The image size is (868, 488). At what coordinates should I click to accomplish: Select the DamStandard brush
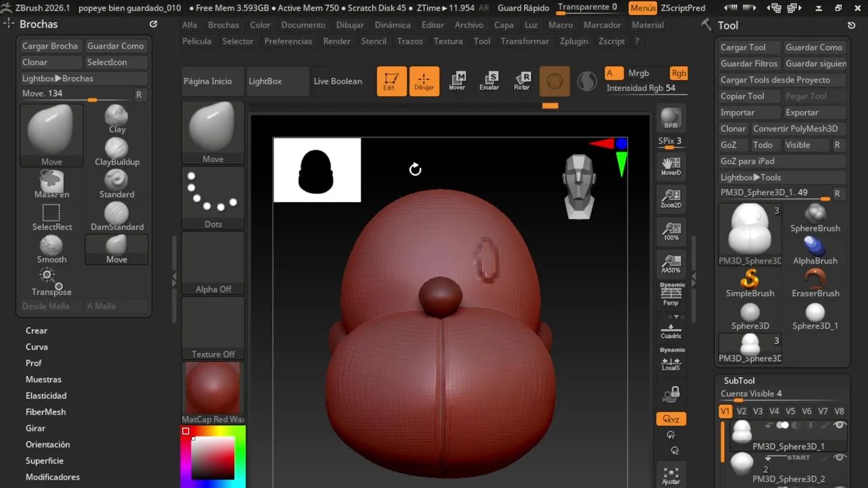[117, 216]
